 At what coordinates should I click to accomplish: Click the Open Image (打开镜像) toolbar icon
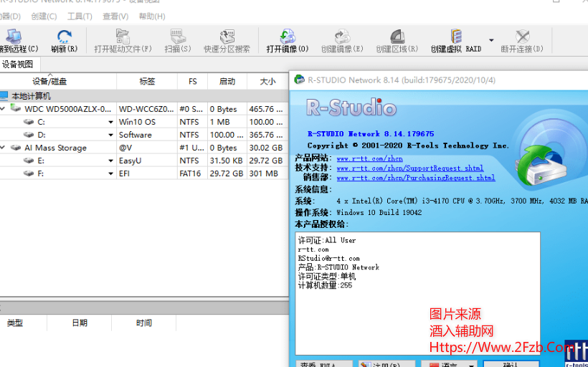pos(288,37)
